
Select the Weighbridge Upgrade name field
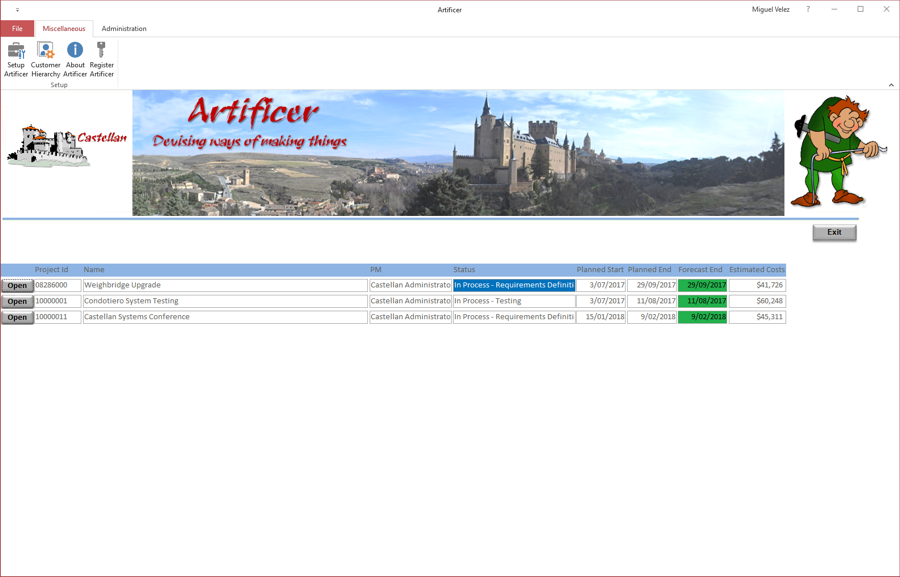[225, 285]
